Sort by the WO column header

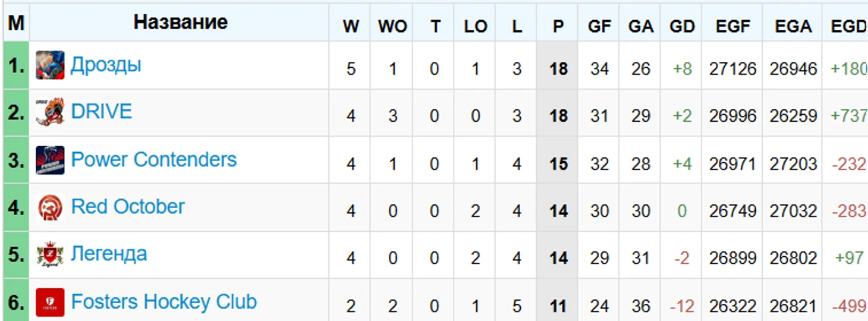tap(392, 26)
